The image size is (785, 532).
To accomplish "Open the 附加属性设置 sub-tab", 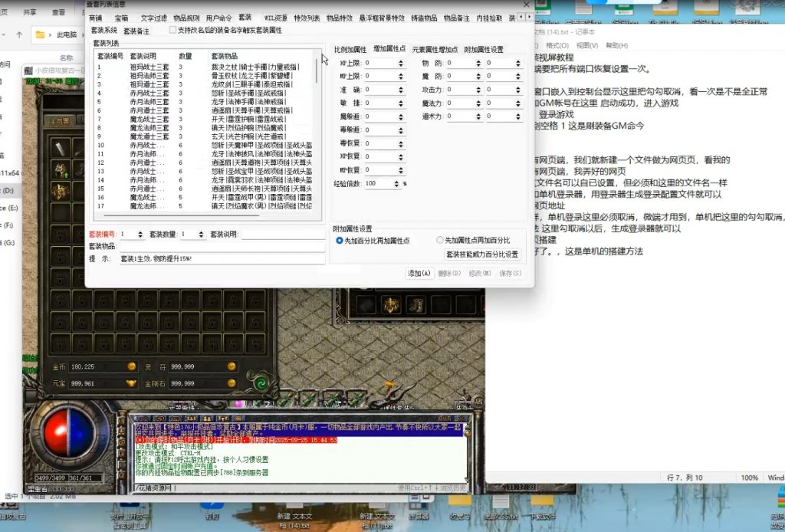I will point(484,50).
